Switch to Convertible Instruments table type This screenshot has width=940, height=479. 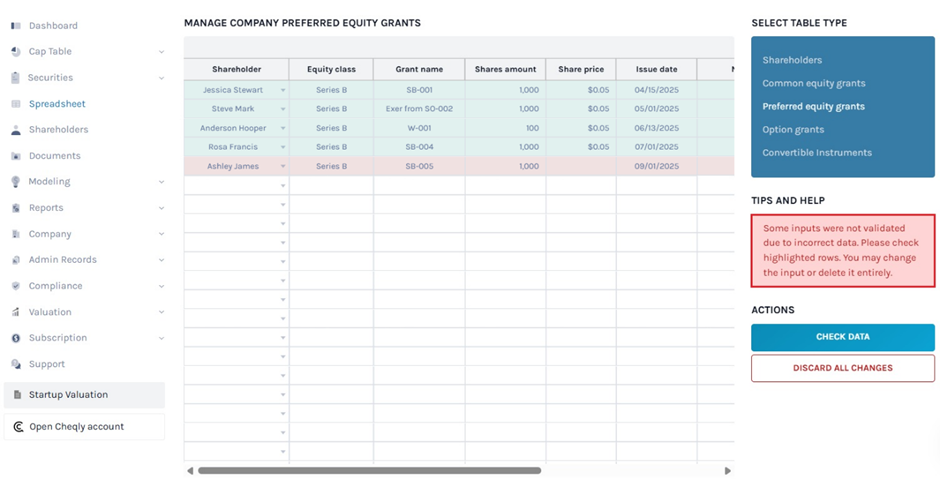(817, 153)
